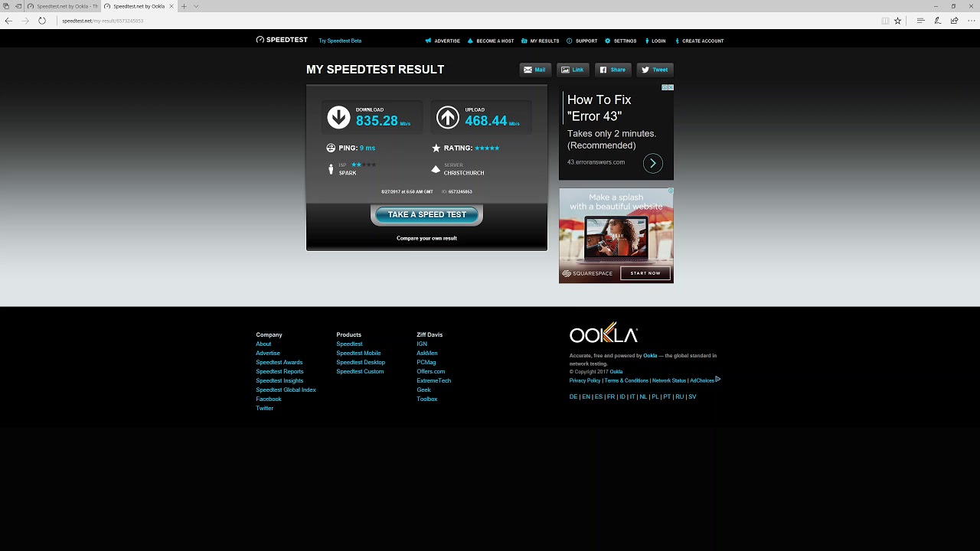Open Make a Web Note pen icon

pos(938,21)
